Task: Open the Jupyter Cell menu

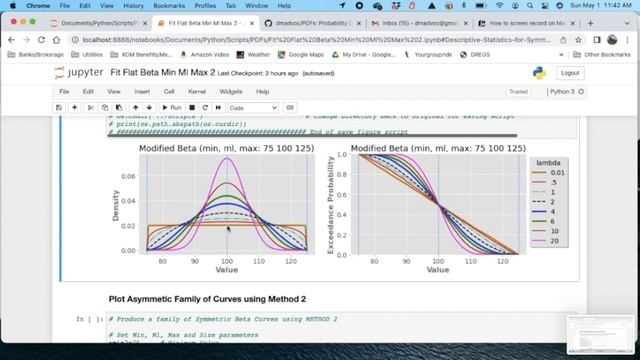Action: [169, 92]
